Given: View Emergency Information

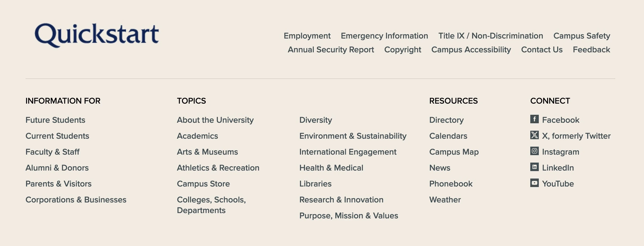Looking at the screenshot, I should pos(384,36).
